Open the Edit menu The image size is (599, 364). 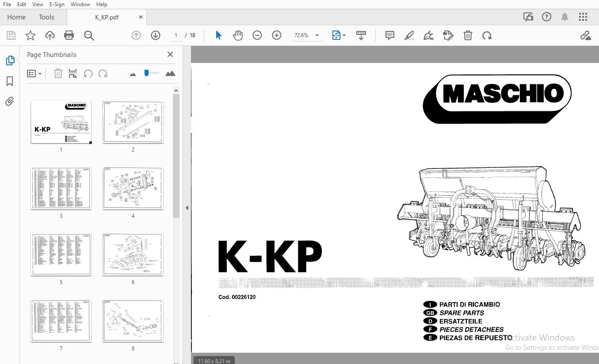pos(21,4)
